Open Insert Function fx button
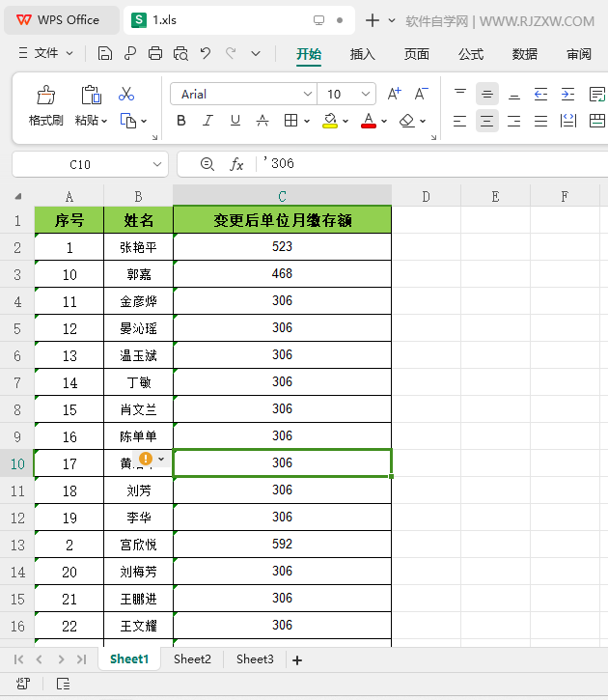Image resolution: width=608 pixels, height=700 pixels. point(236,164)
